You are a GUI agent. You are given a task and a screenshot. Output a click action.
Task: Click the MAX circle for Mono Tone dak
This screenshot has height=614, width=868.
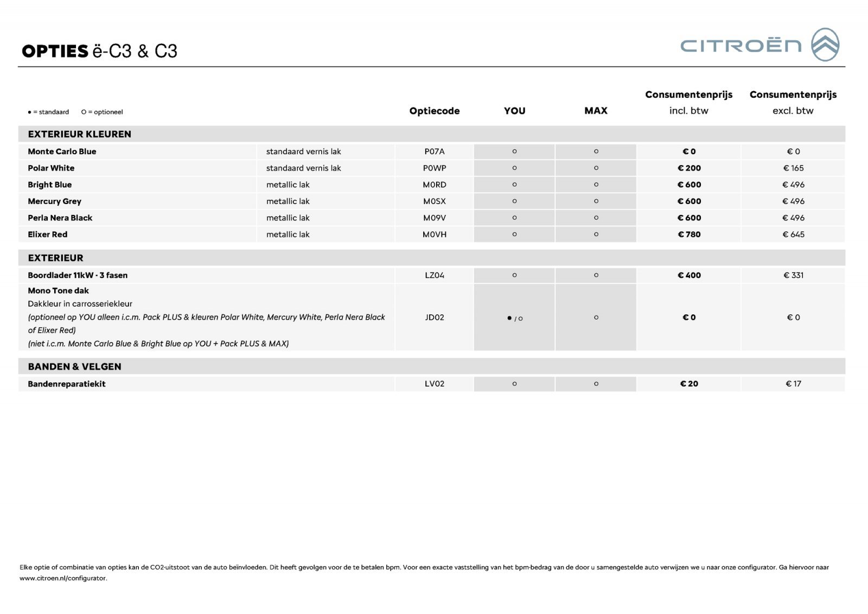(596, 318)
